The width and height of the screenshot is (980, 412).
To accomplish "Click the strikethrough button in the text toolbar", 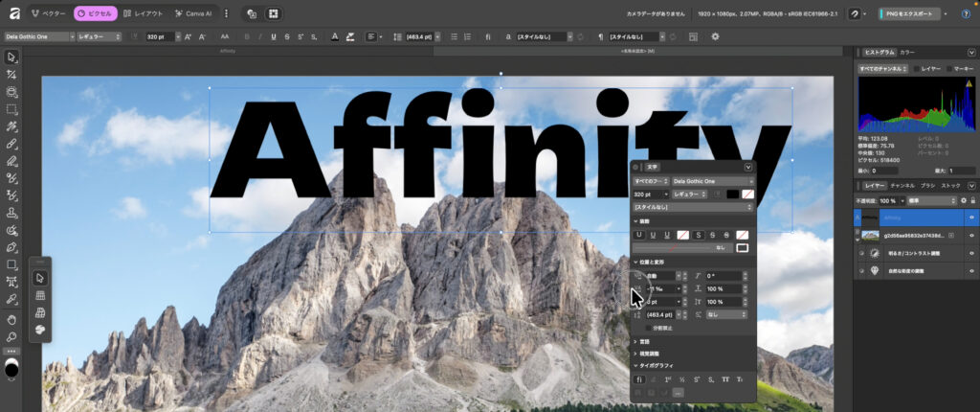I will pos(287,36).
